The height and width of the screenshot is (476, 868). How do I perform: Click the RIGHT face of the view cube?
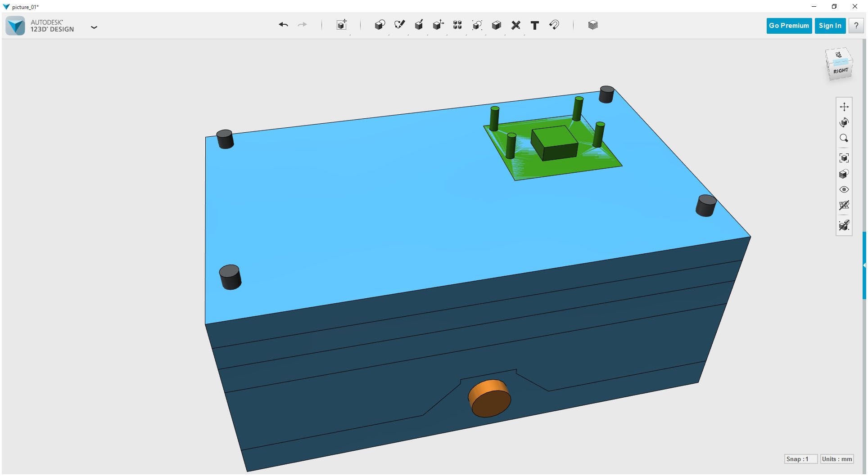[x=840, y=70]
